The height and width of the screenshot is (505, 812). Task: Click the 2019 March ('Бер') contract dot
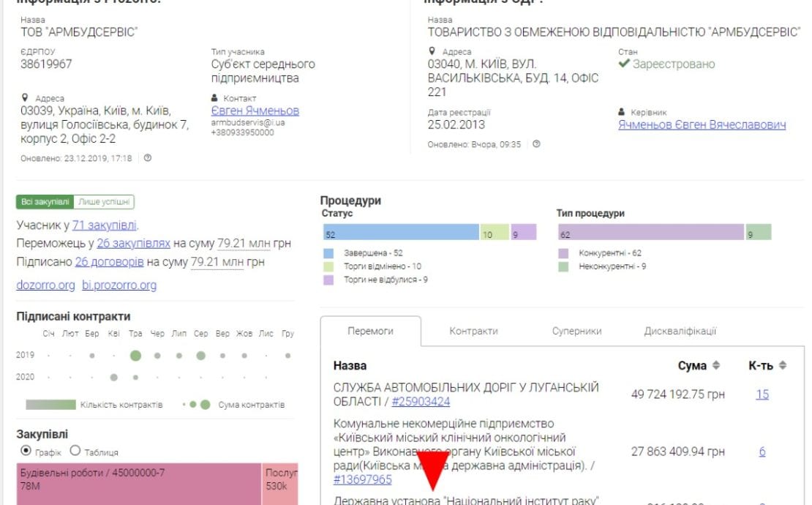(x=92, y=356)
